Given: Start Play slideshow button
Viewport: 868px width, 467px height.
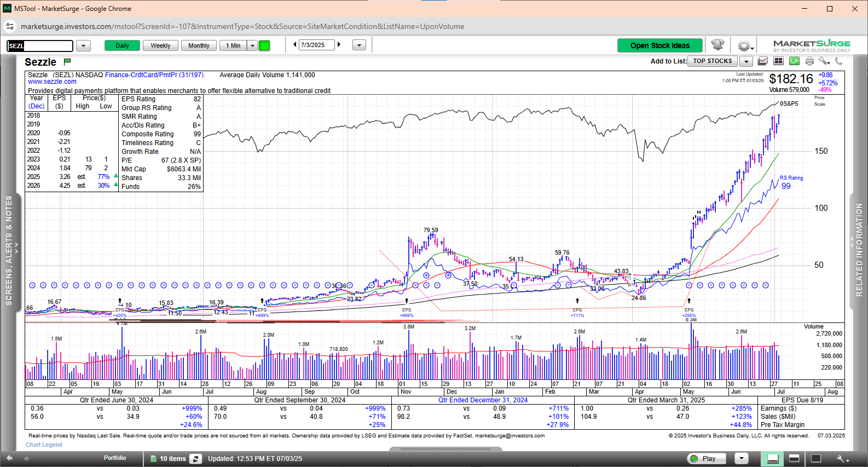Looking at the screenshot, I should pos(707,458).
